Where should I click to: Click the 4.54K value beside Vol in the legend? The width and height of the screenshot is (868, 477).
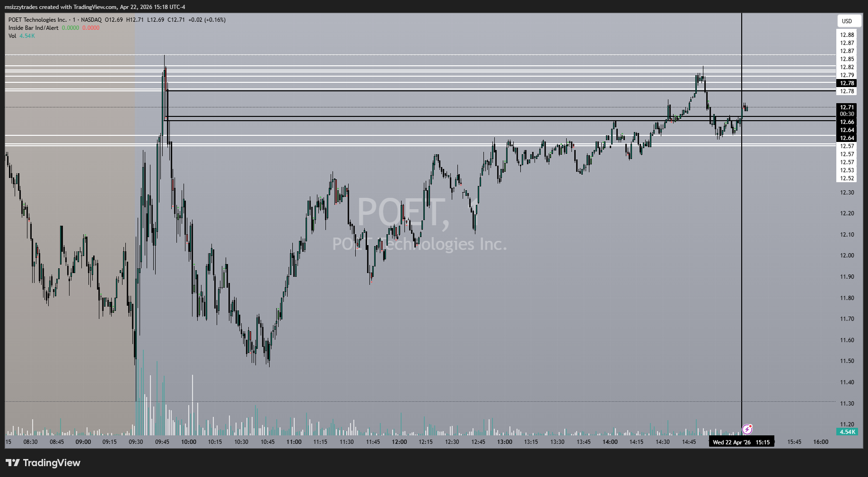(27, 36)
